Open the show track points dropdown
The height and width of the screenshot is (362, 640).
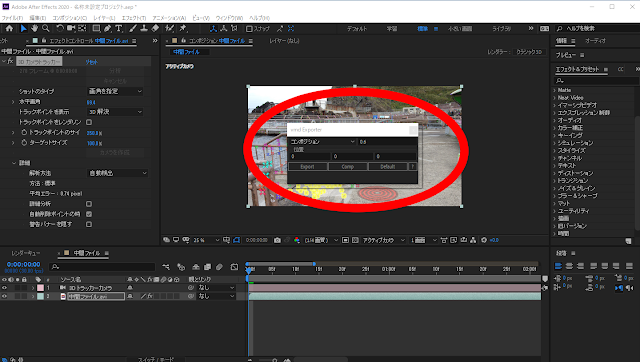pyautogui.click(x=115, y=112)
